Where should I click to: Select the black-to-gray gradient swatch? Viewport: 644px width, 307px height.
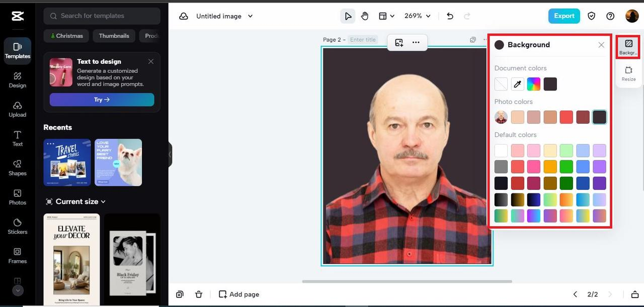tap(501, 199)
